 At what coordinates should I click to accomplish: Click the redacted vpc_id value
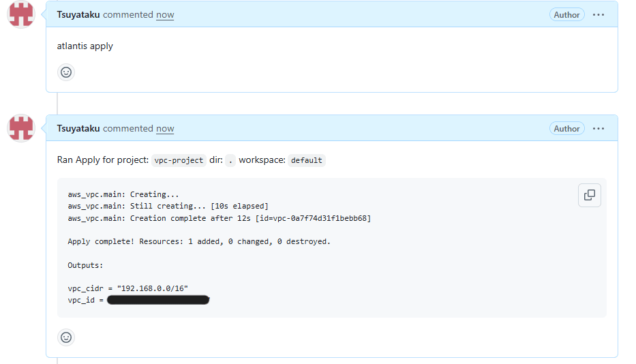coord(157,300)
